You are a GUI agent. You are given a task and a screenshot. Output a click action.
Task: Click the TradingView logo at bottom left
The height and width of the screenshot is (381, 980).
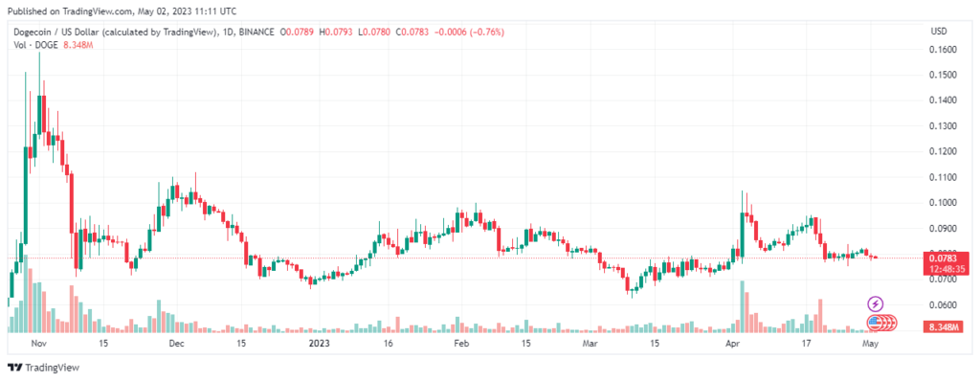43,368
